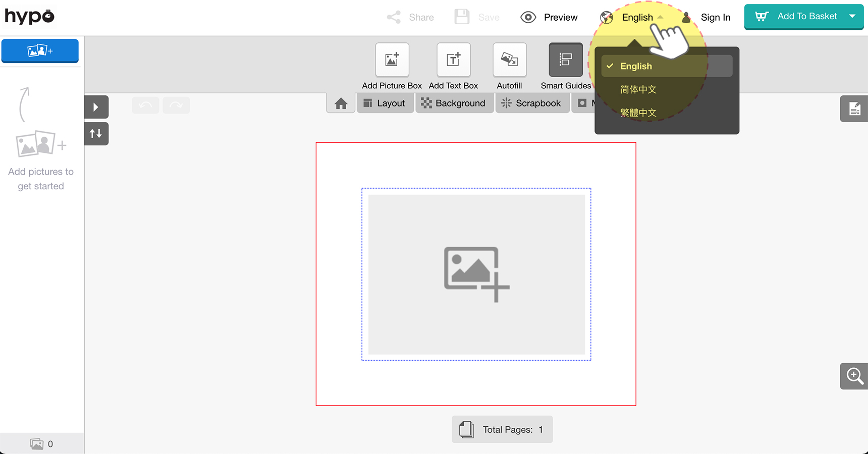Go to home tab icon
Image resolution: width=868 pixels, height=454 pixels.
[341, 103]
